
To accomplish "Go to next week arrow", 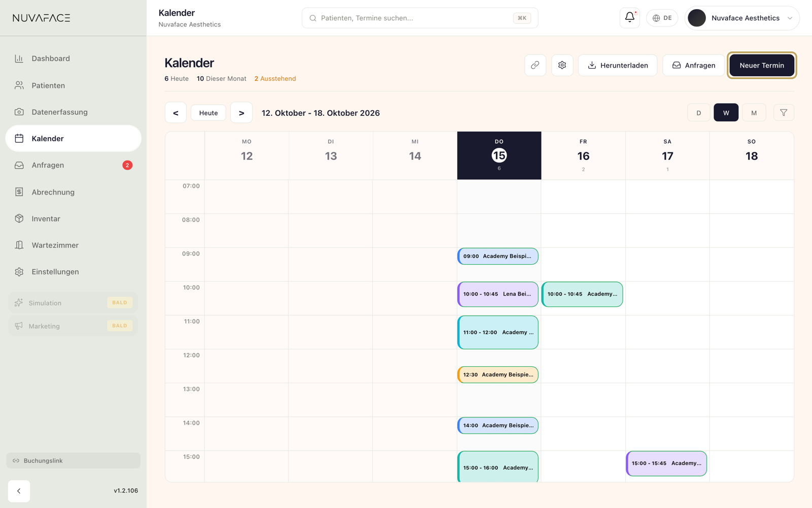I will [242, 113].
